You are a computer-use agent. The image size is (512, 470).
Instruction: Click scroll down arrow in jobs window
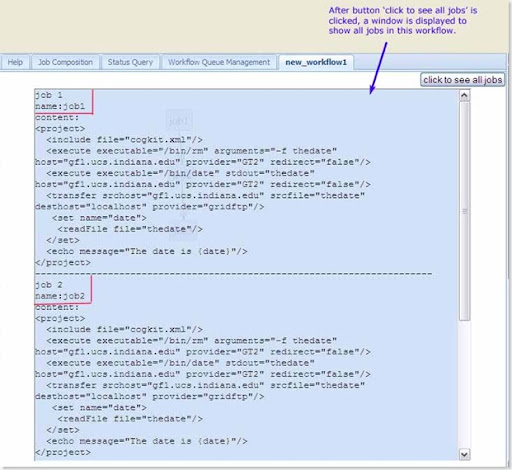pos(464,454)
